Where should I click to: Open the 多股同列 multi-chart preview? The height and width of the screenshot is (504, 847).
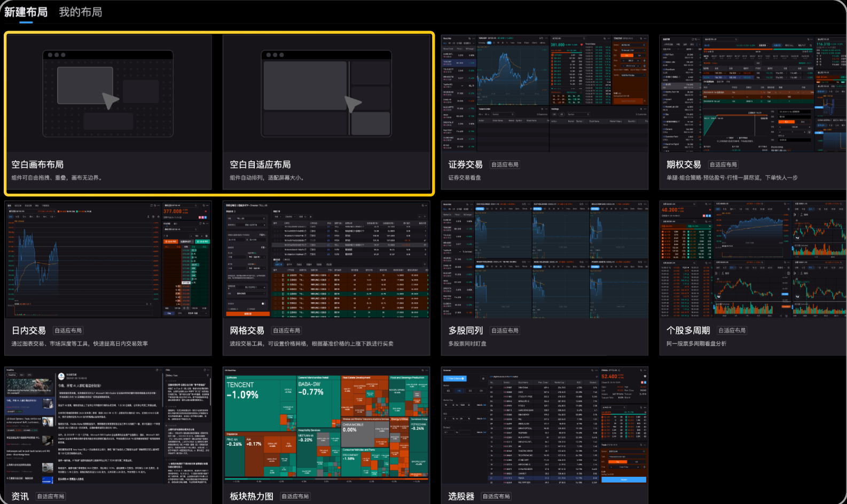[545, 259]
